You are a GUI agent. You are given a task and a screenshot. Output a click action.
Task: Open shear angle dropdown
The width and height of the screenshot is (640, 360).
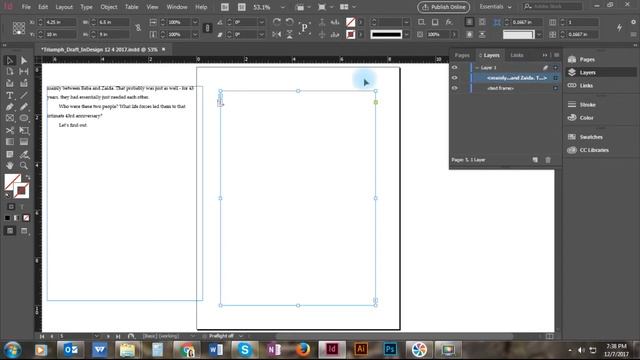click(262, 35)
